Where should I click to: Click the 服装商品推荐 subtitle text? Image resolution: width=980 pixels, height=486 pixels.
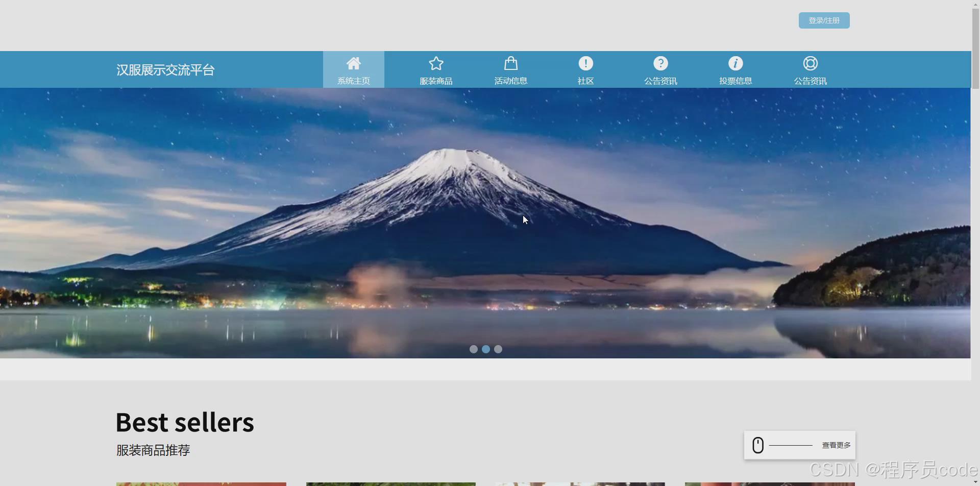click(153, 450)
